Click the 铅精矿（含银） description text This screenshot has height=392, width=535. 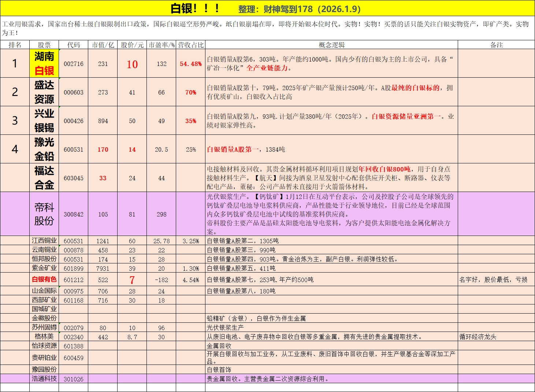[x=256, y=318]
